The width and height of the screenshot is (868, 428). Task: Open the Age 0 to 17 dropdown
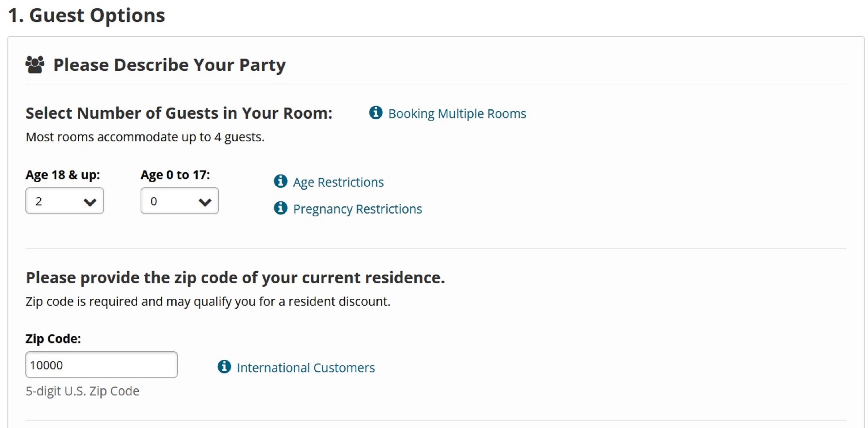pos(179,201)
